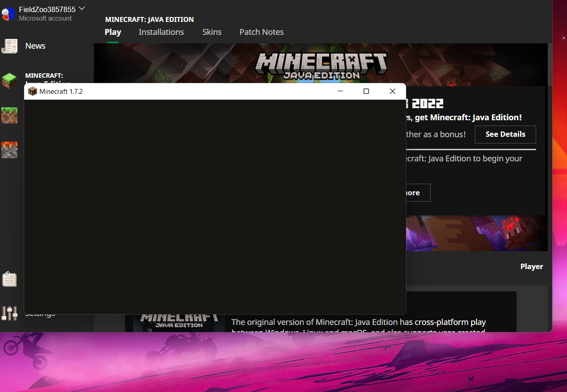Click the Microsoft account label
This screenshot has height=392, width=567.
(45, 18)
